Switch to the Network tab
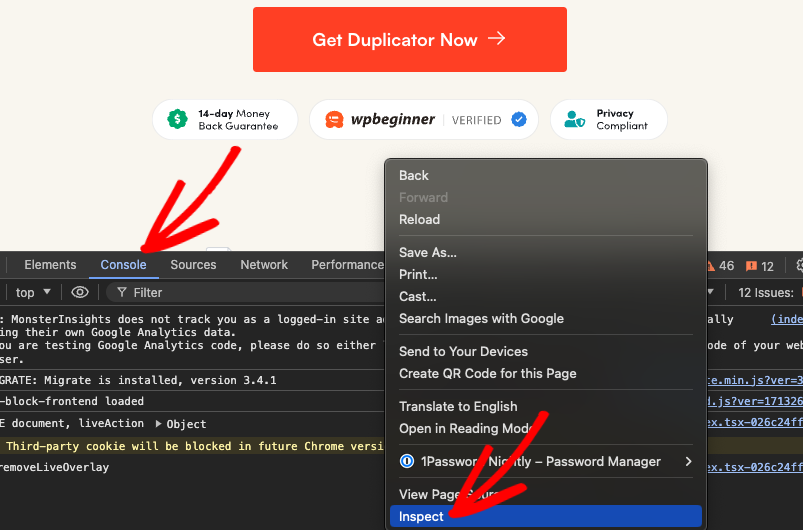This screenshot has width=803, height=530. coord(264,265)
